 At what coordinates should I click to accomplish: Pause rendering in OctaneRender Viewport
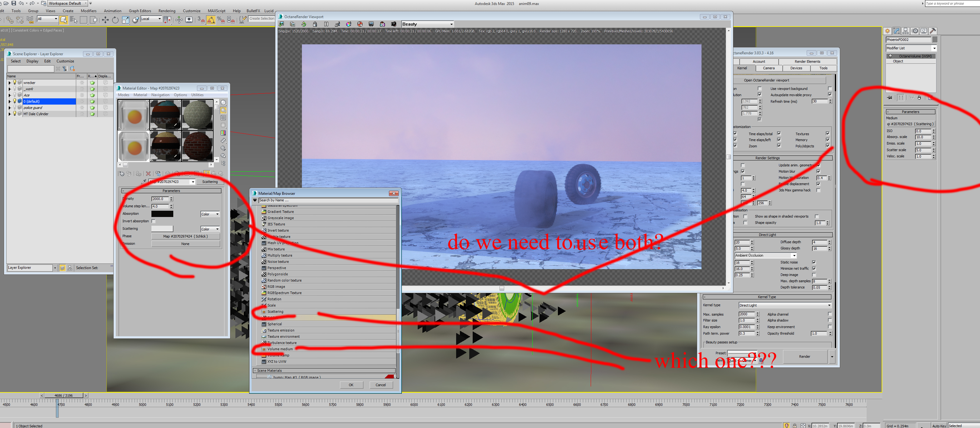tap(326, 24)
